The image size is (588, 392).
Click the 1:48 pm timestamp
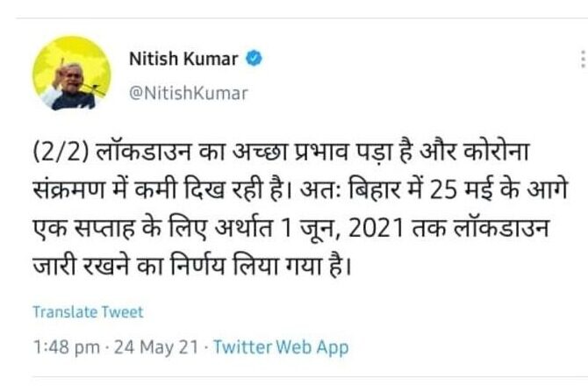(66, 347)
